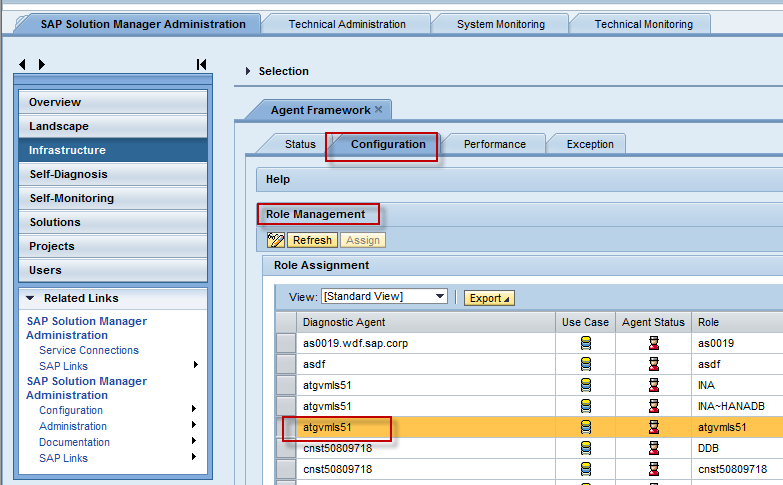Open the Performance tab
783x485 pixels.
pos(495,144)
